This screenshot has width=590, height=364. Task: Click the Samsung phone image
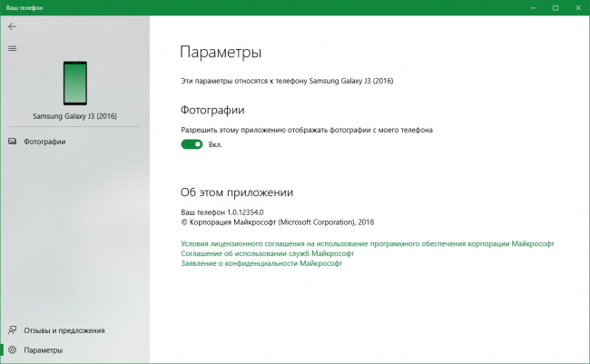[x=74, y=84]
